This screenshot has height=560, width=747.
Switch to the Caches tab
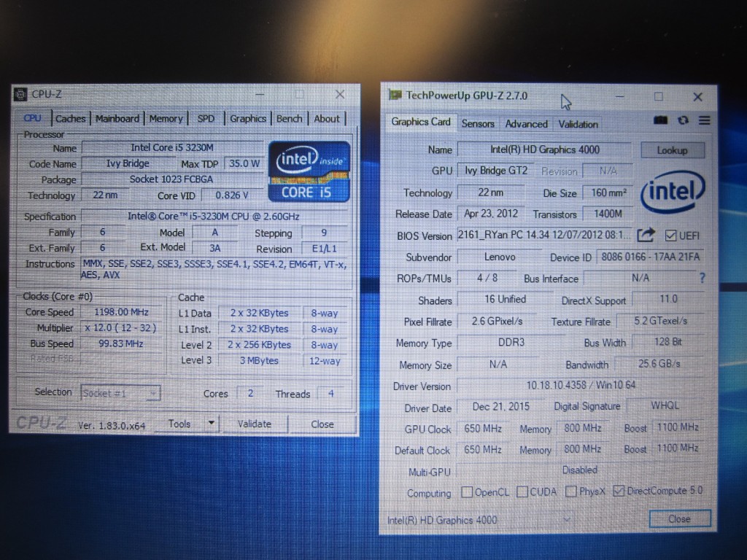click(x=71, y=119)
